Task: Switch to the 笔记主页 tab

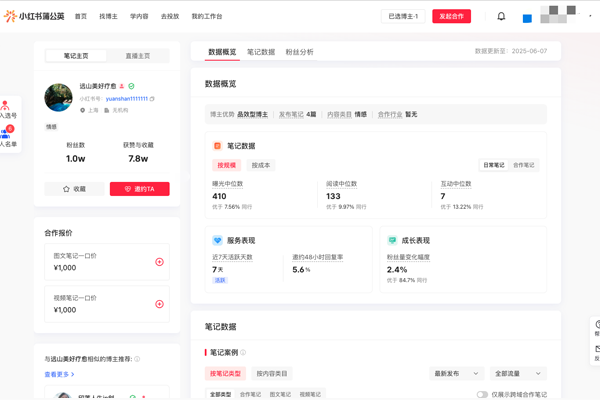Action: 76,56
